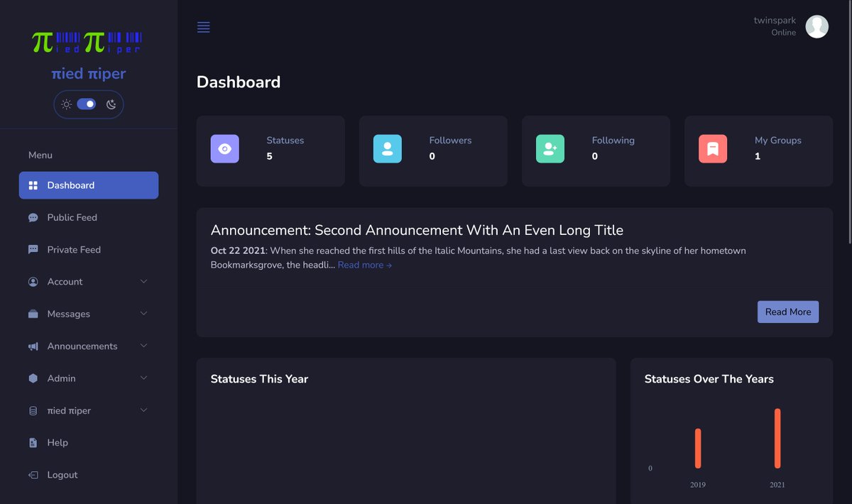Click the 2019 axis label
The height and width of the screenshot is (504, 852).
698,485
